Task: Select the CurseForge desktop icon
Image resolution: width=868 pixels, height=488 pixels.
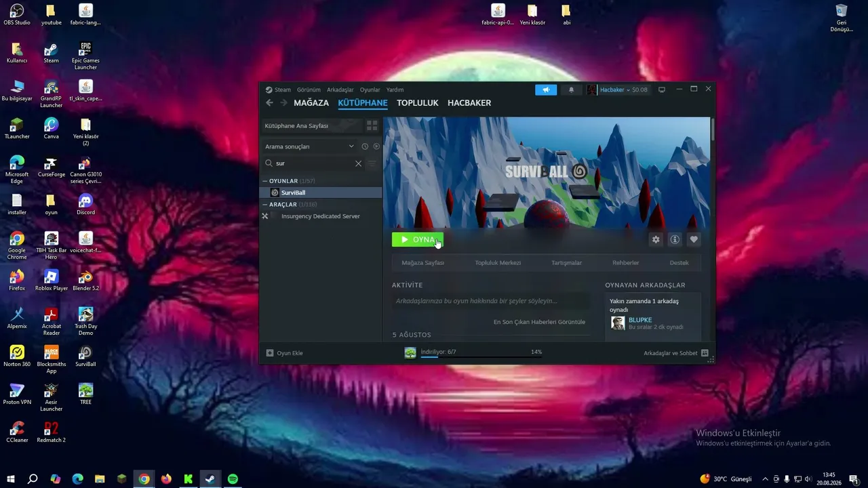Action: pos(51,166)
